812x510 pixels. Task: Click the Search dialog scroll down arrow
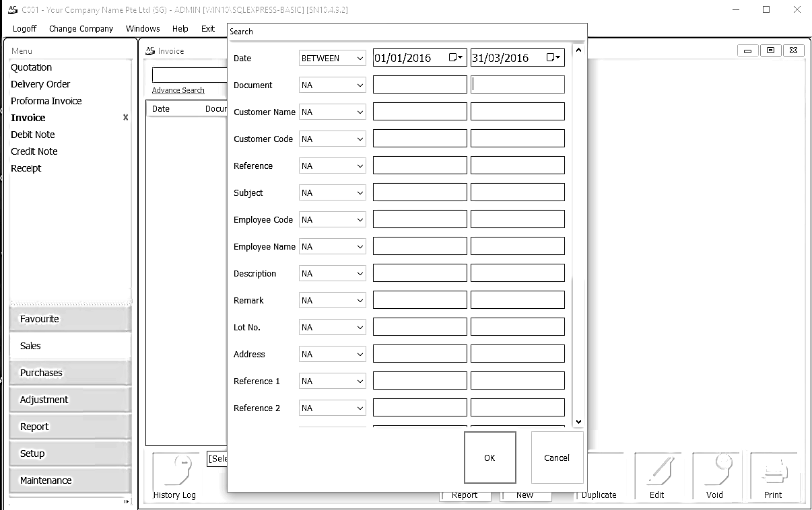(578, 421)
